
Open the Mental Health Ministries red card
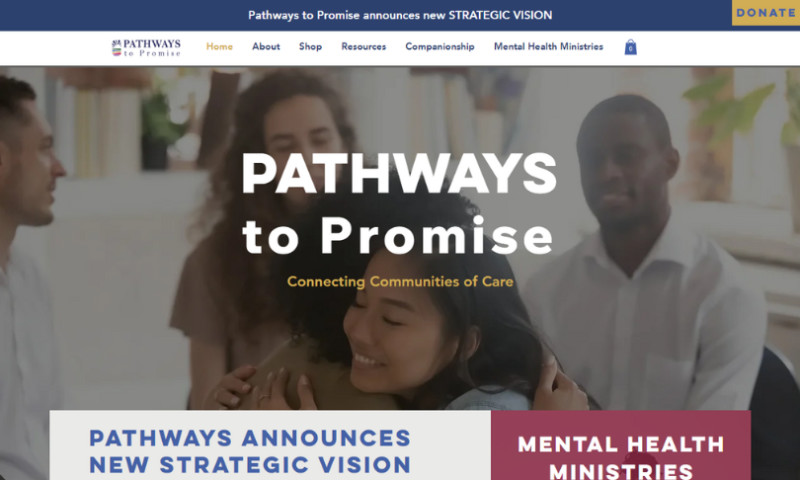pos(621,445)
